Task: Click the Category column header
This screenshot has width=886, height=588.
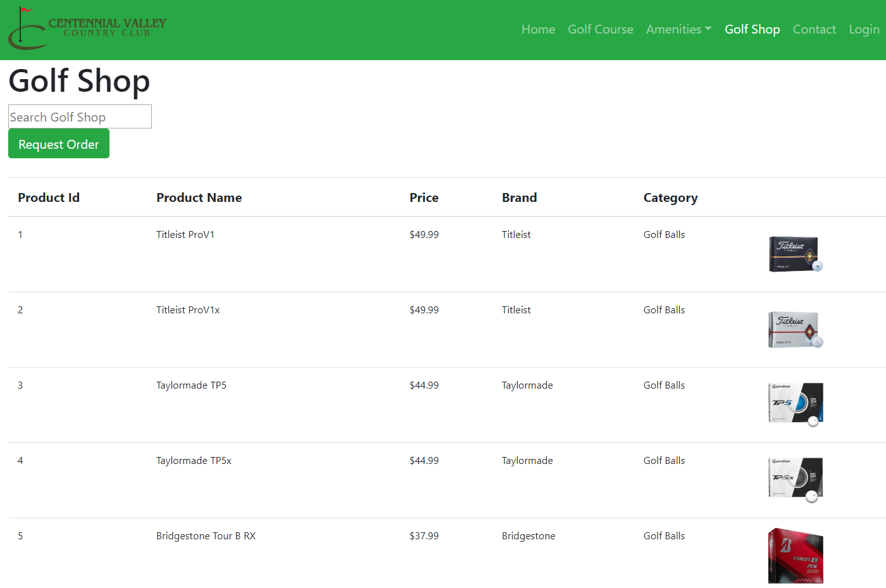Action: tap(670, 198)
